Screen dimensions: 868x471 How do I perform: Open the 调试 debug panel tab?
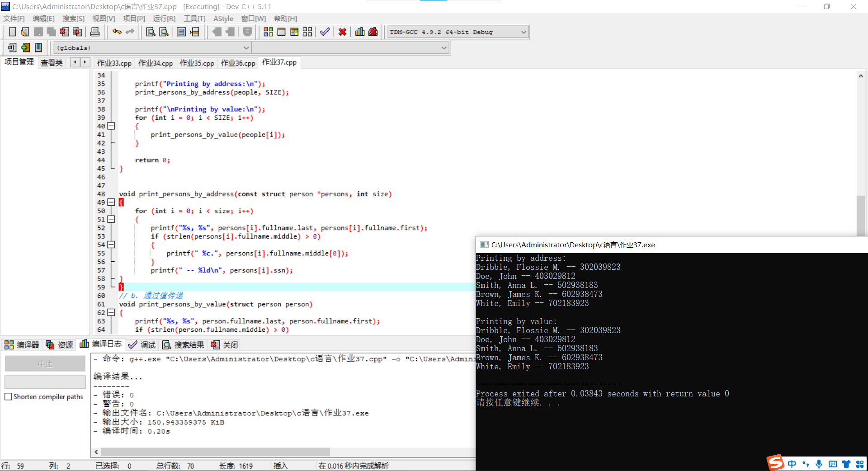pyautogui.click(x=142, y=345)
